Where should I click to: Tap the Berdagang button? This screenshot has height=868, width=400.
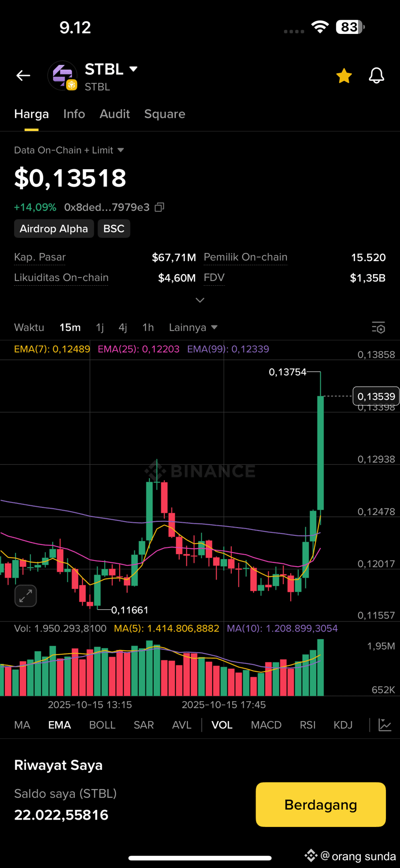coord(321,805)
